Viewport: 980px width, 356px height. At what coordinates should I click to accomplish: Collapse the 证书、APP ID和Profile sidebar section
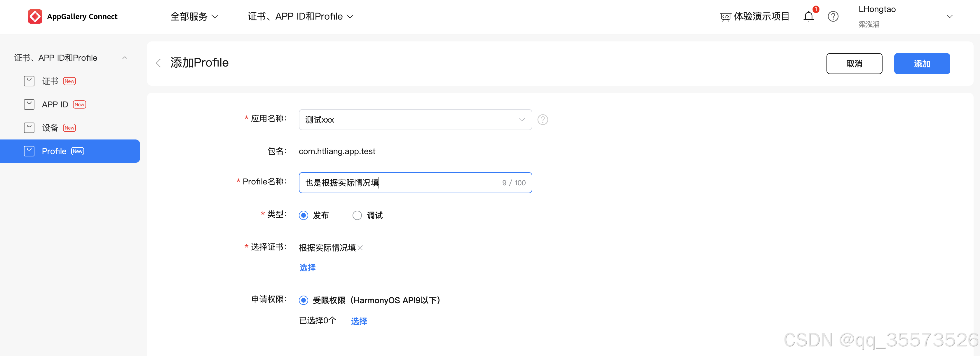(125, 58)
